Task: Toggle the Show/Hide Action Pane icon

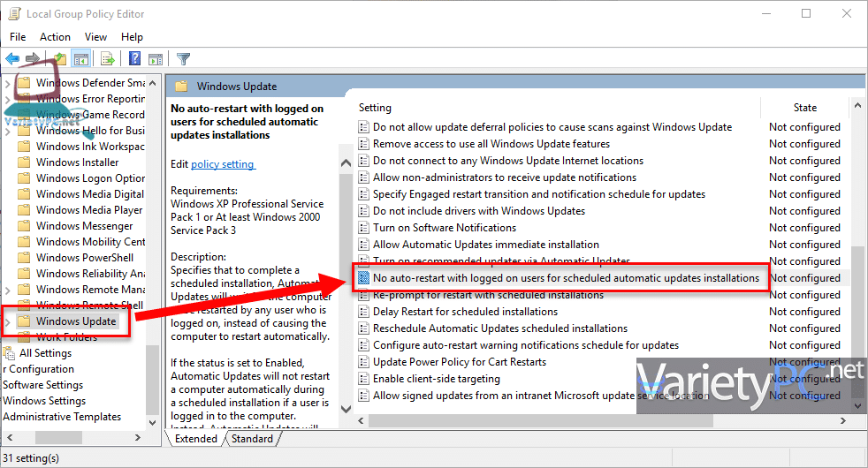Action: tap(156, 58)
